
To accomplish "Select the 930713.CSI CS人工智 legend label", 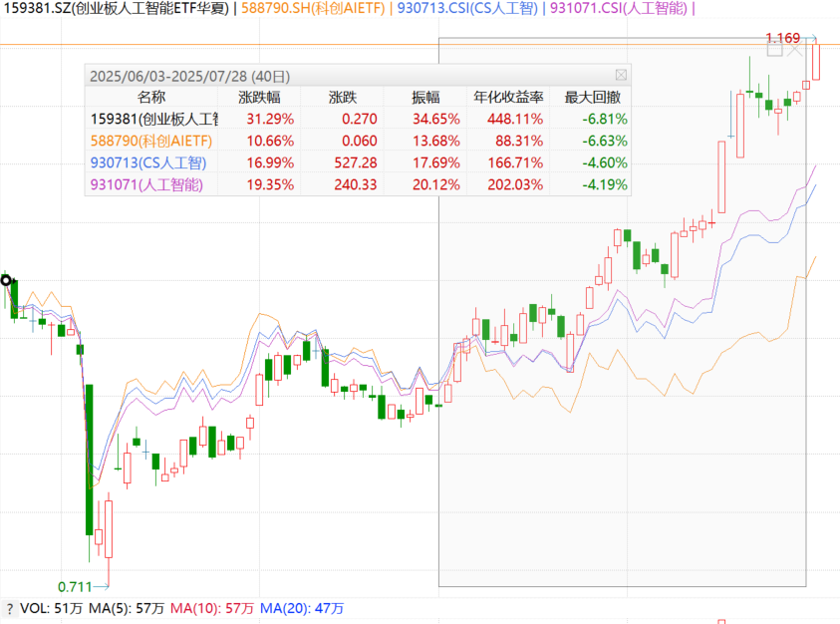I will tap(467, 8).
